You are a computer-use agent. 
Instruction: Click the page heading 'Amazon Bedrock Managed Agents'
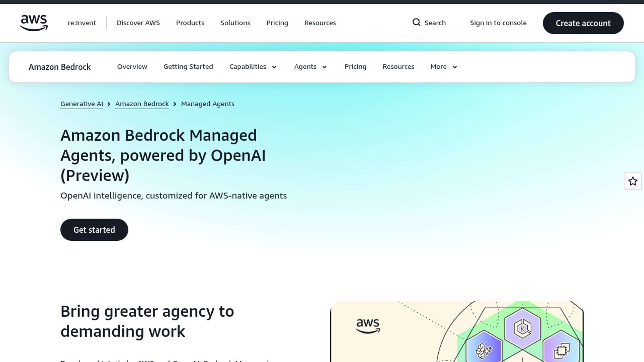[163, 155]
